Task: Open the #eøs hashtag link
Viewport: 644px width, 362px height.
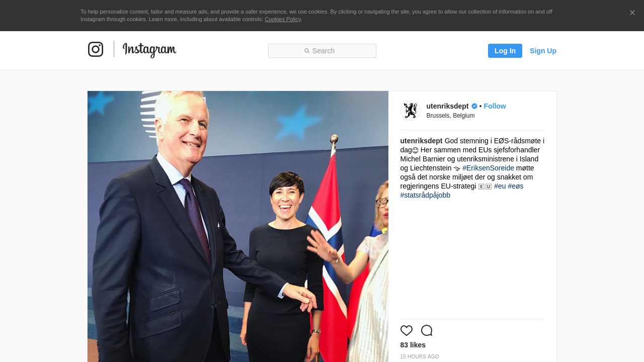Action: point(516,186)
